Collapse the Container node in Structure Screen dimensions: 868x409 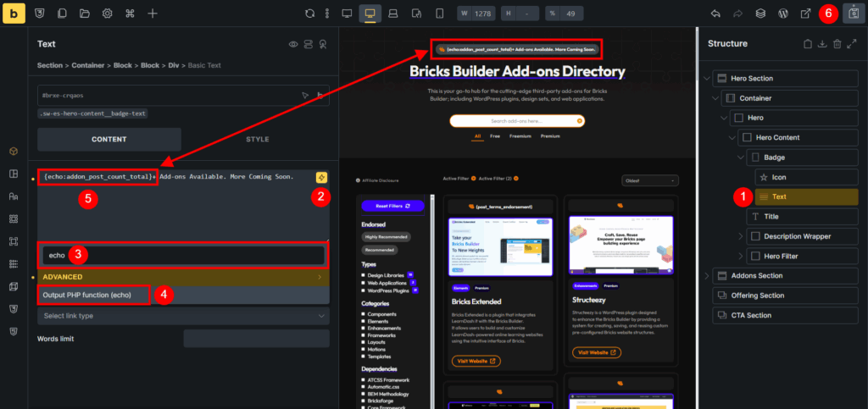click(x=715, y=98)
